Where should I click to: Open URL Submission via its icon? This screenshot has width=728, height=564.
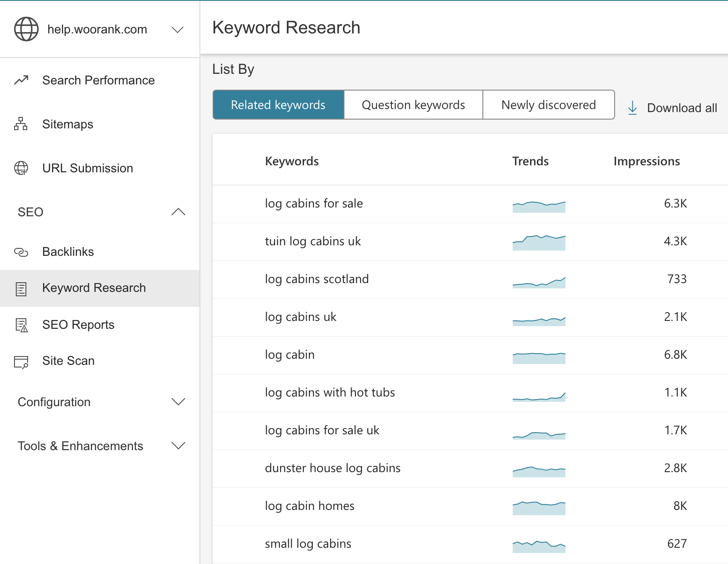pos(20,168)
